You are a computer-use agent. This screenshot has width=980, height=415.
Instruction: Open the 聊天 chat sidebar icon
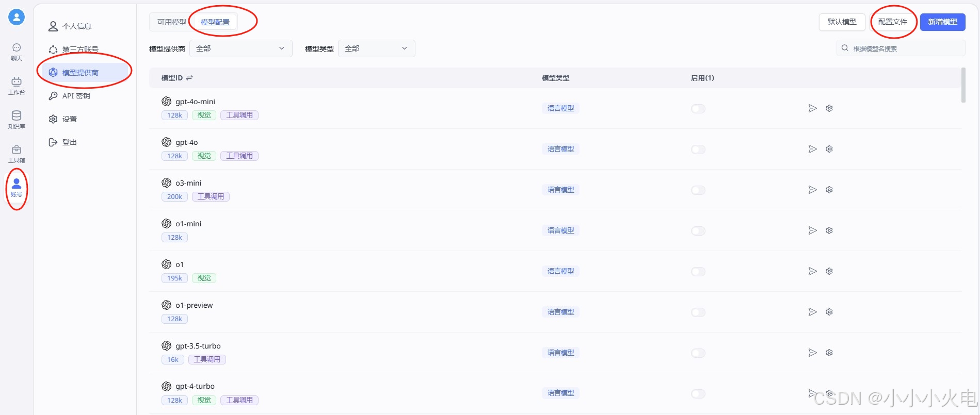coord(17,52)
